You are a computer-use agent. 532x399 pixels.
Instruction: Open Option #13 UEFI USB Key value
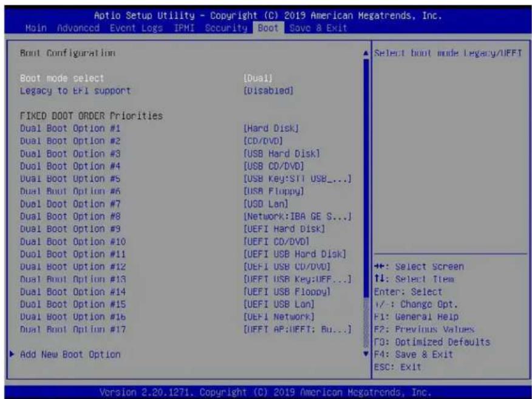click(x=298, y=279)
